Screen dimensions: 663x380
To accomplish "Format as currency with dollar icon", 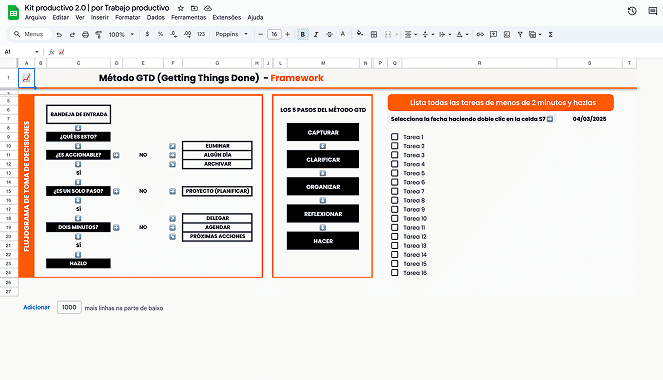I will tap(147, 34).
